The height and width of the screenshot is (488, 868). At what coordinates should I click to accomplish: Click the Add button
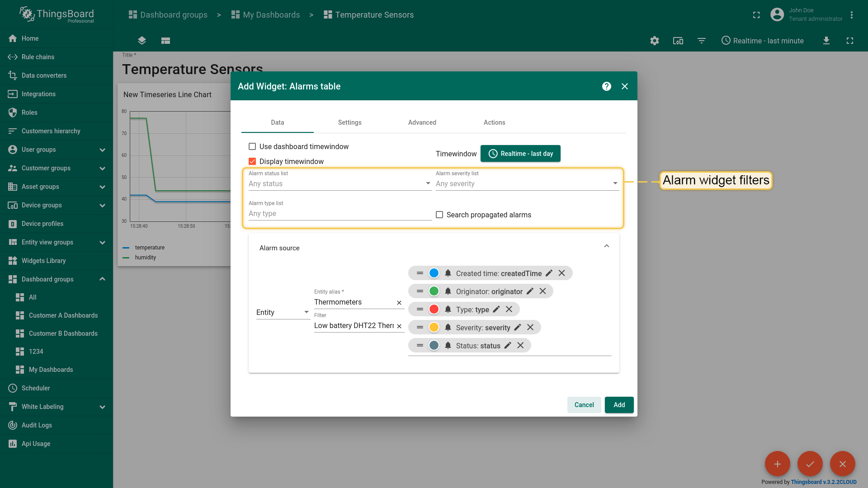click(x=619, y=405)
